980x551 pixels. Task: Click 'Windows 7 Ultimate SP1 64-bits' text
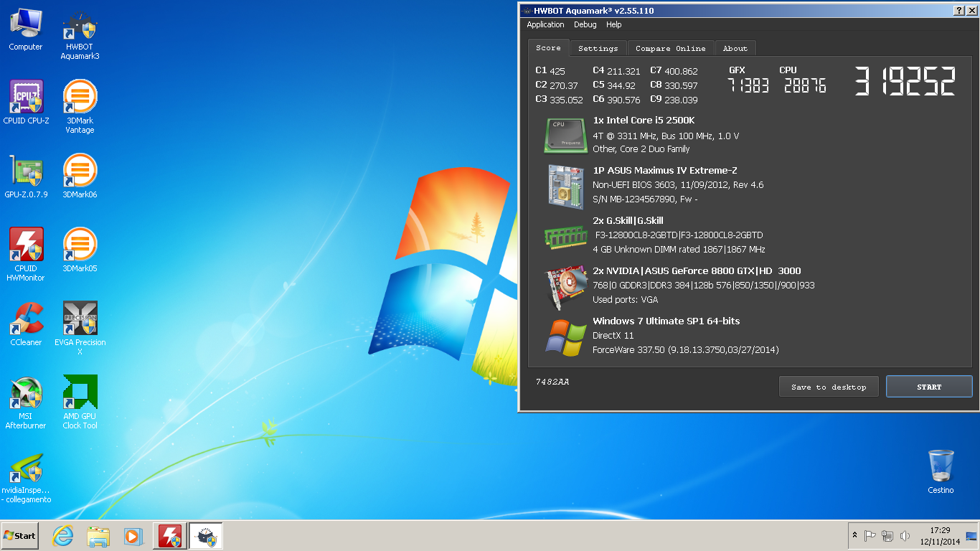tap(666, 321)
